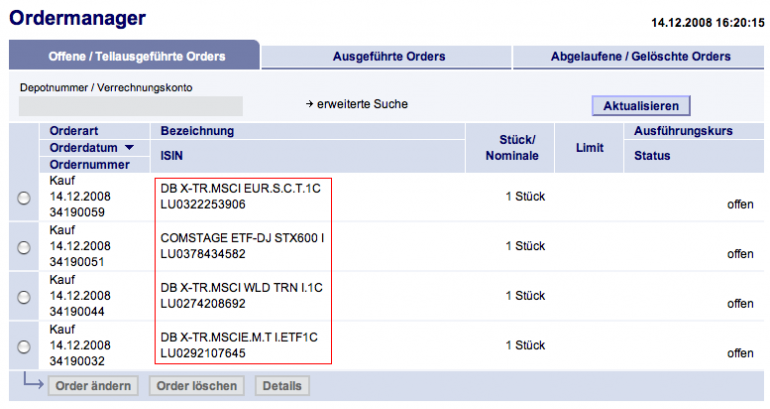The height and width of the screenshot is (409, 770).
Task: Click DB X-TR.MSCI EUR.S.C.T.1C entry
Action: (242, 189)
